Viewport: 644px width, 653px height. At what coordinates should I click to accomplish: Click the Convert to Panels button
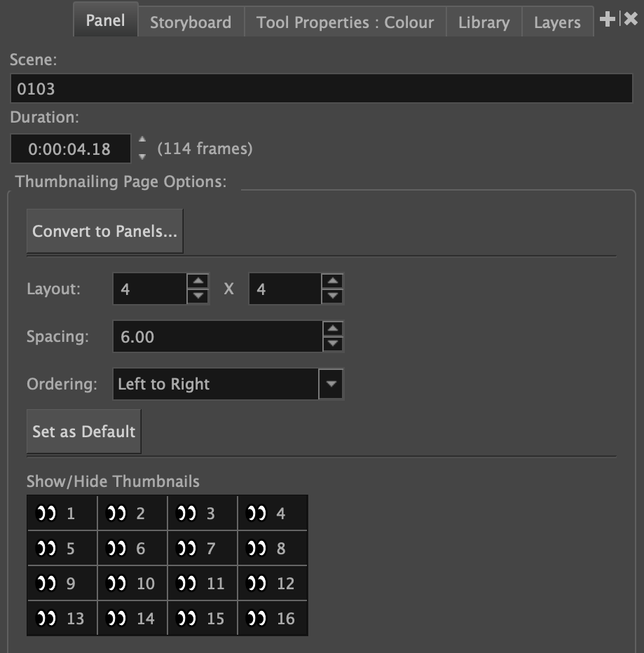click(x=104, y=231)
